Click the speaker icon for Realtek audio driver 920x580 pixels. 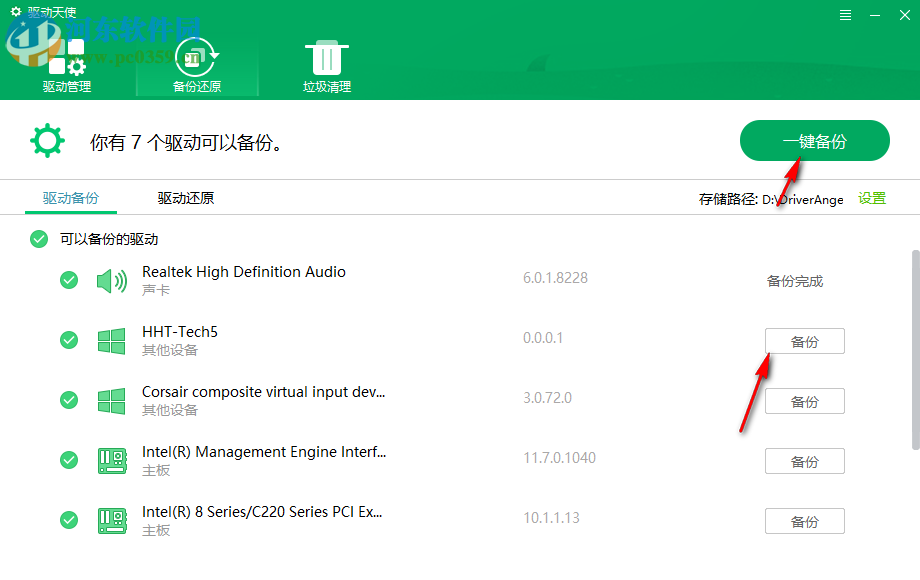110,280
